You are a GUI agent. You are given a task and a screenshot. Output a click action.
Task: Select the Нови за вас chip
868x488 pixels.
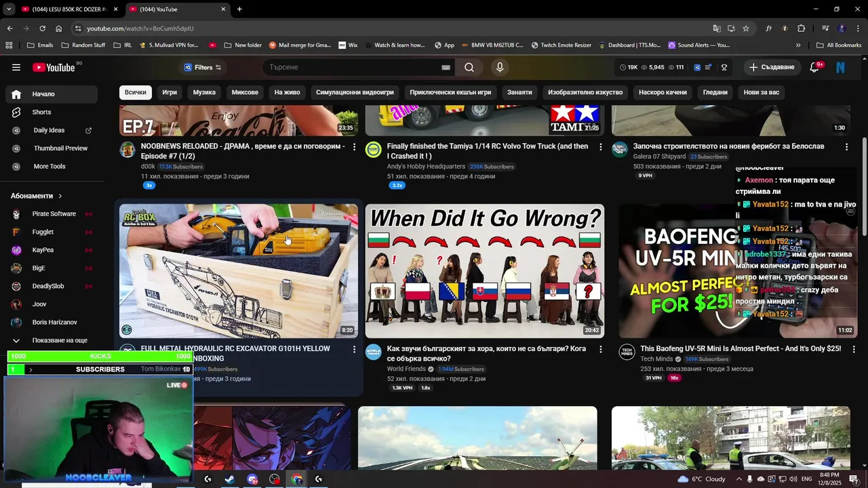[x=762, y=92]
